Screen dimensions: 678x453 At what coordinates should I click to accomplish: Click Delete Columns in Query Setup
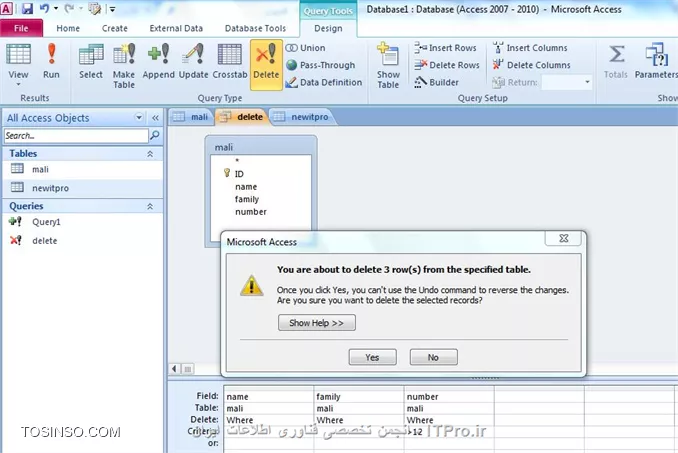[531, 65]
